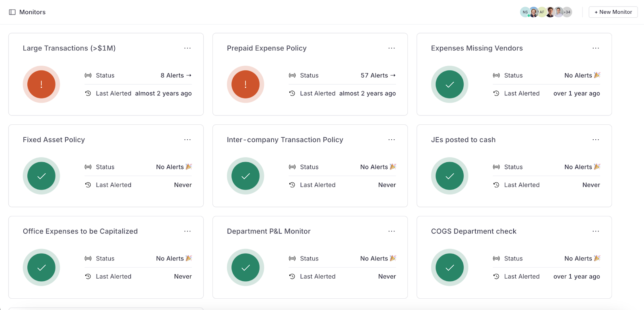Open the JEs posted to cash monitor title

coord(463,140)
